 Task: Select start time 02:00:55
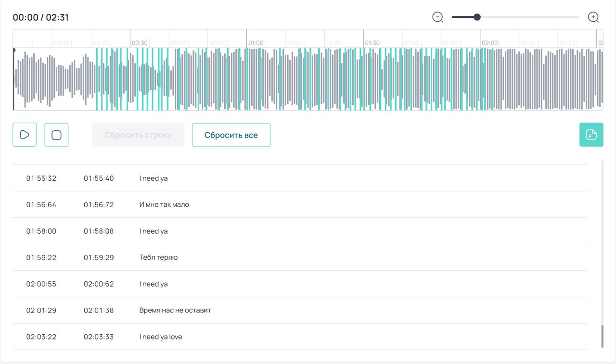(x=41, y=284)
